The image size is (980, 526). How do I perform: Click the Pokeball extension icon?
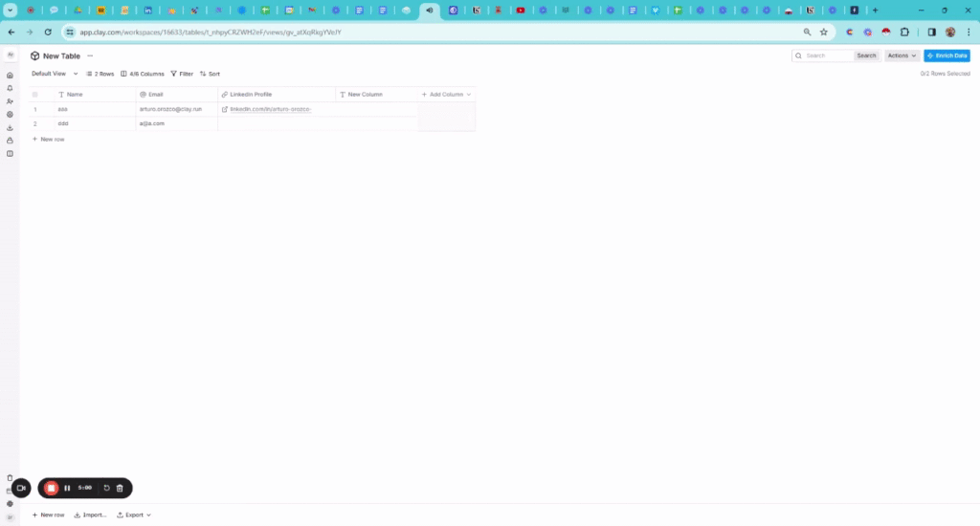click(x=885, y=32)
